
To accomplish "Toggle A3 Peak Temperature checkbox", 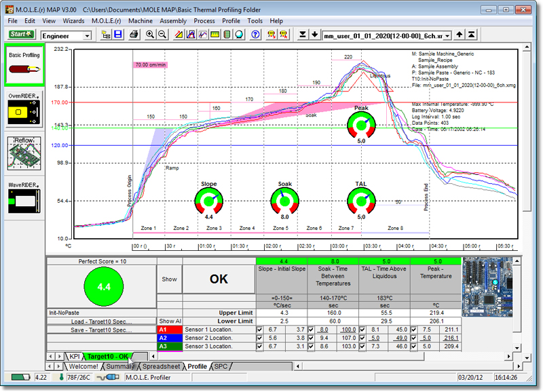I will click(x=413, y=347).
